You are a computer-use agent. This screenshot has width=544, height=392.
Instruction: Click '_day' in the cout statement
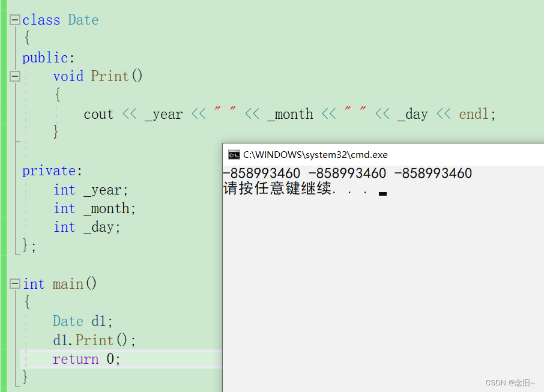413,114
